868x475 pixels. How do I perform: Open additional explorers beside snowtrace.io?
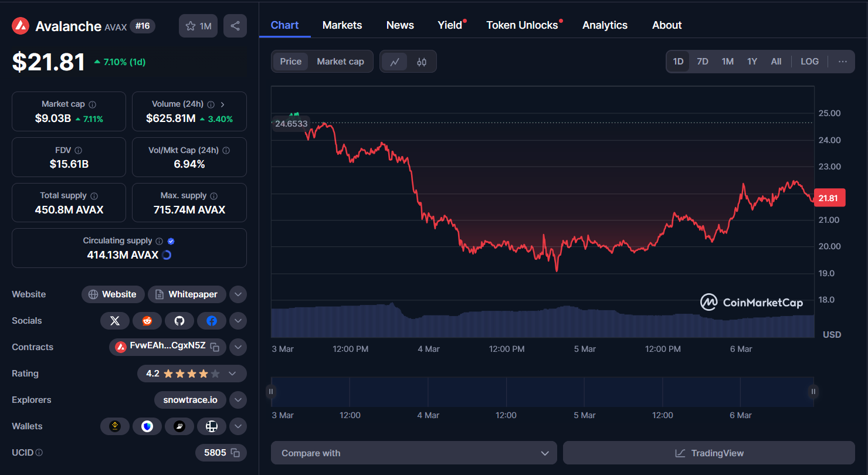pos(238,400)
